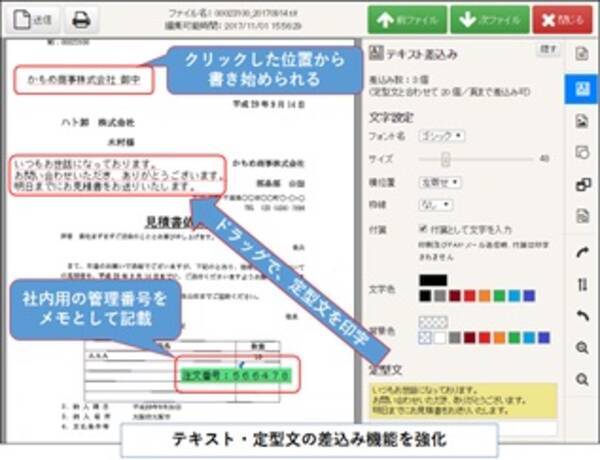The height and width of the screenshot is (460, 600).
Task: Zoom in with the plus magnifier icon
Action: coord(582,347)
